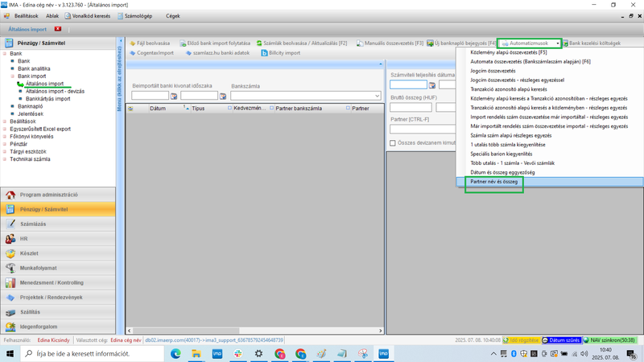Open Microsoft Edge from the taskbar

(x=175, y=353)
